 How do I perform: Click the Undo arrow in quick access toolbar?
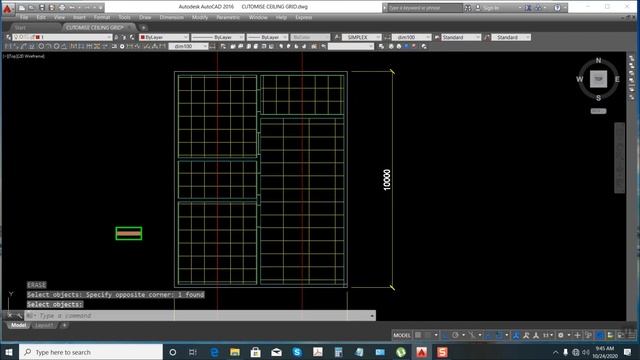click(72, 8)
